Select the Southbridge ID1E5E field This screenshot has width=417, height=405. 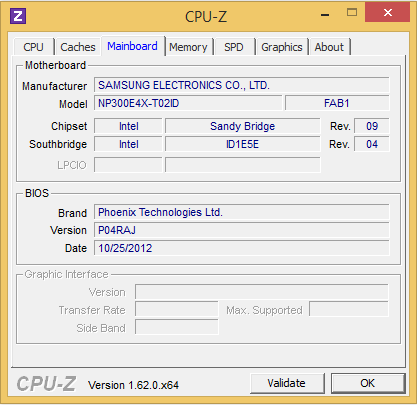click(243, 144)
